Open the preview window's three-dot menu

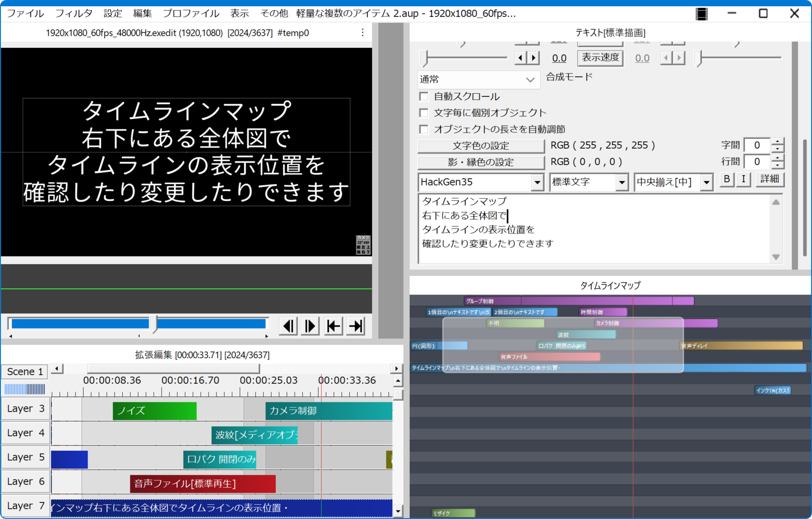pos(362,32)
